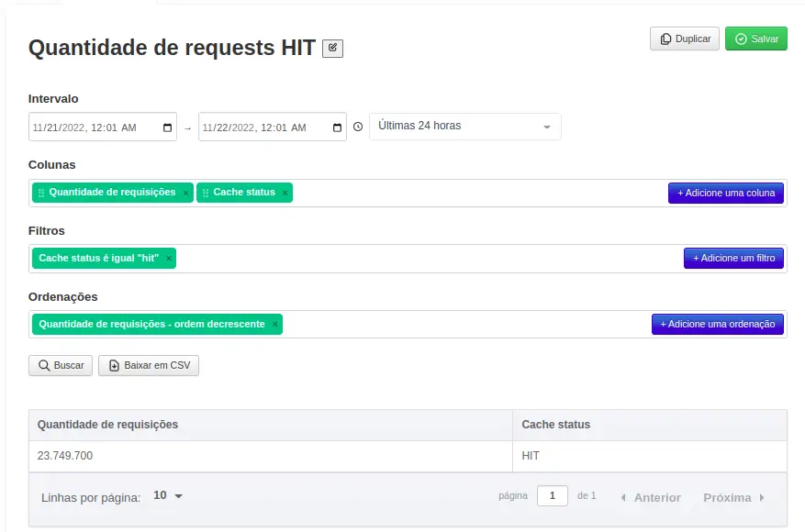Image resolution: width=805 pixels, height=532 pixels.
Task: Remove the 'Cache status é igual hit' filter
Action: coord(168,258)
